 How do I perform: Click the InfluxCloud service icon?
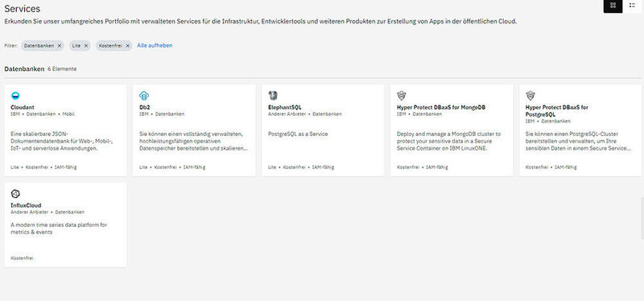click(15, 194)
